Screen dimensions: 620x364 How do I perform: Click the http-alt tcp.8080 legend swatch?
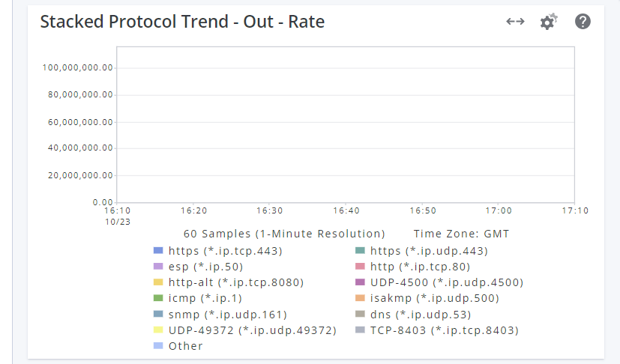(x=158, y=282)
